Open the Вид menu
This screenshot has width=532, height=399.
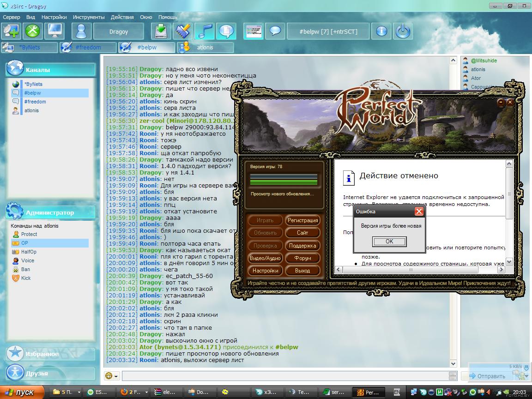click(x=30, y=17)
